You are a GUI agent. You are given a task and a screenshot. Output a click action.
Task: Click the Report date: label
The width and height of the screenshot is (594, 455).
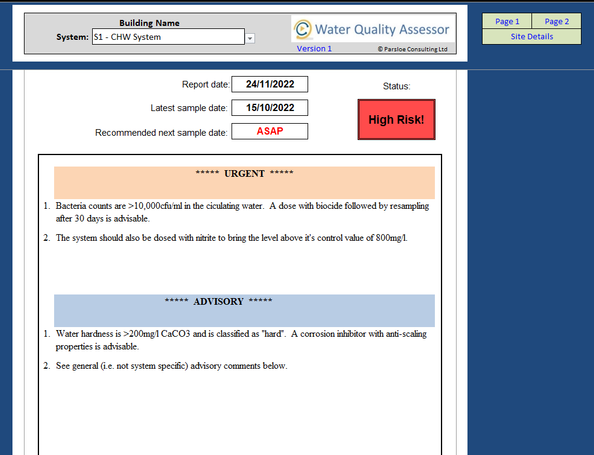point(206,84)
